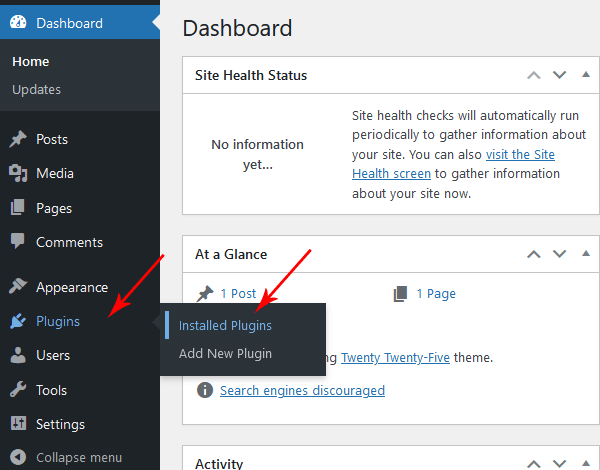Click the Media icon in sidebar
600x470 pixels.
click(x=18, y=173)
